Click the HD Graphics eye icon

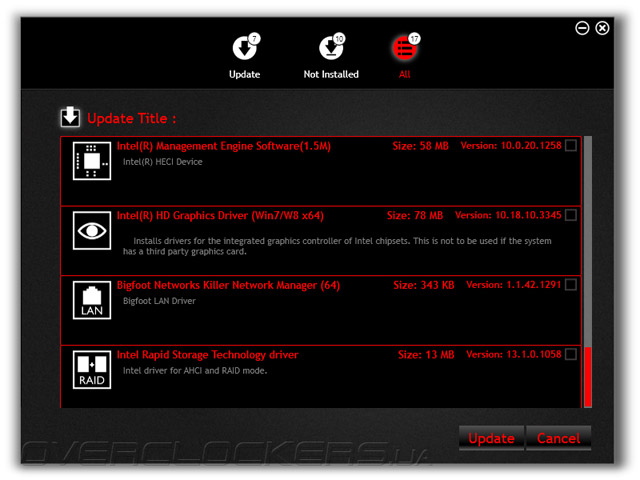point(92,231)
